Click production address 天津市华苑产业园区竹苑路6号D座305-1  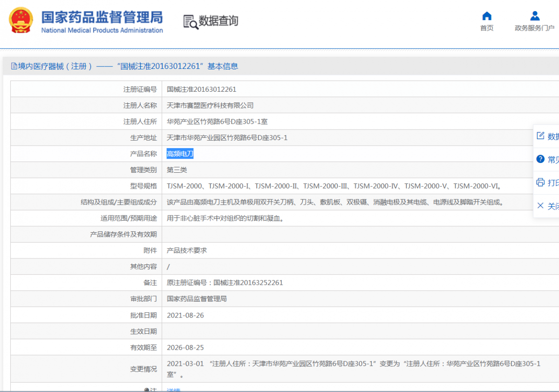pos(227,138)
